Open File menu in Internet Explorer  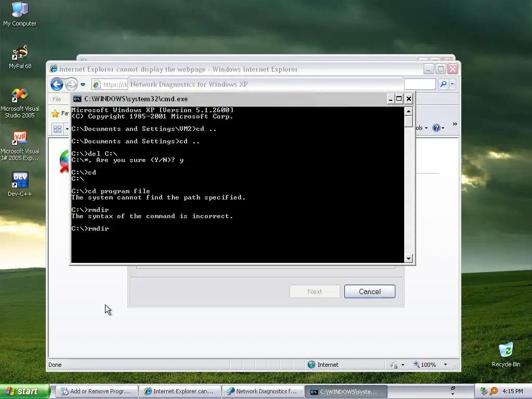(x=57, y=99)
